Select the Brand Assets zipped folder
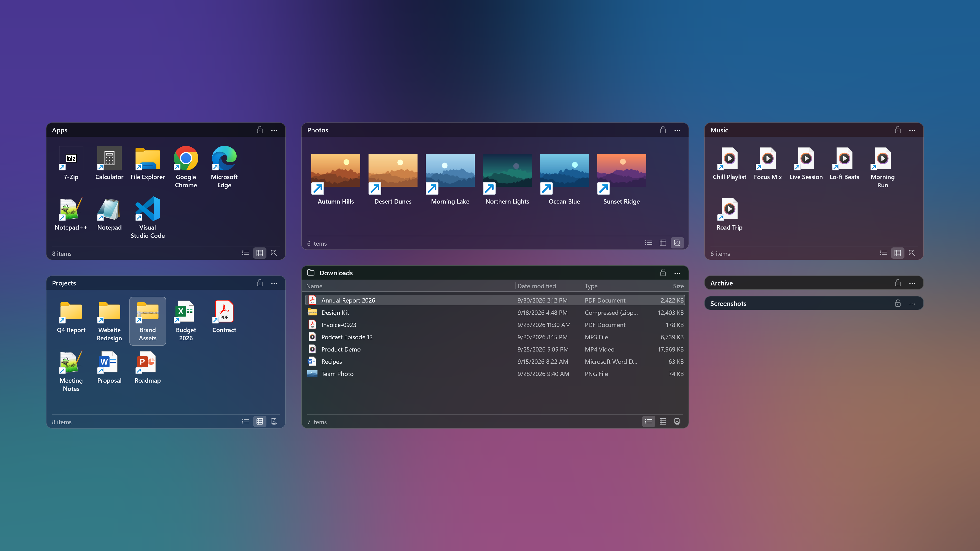 [x=148, y=321]
